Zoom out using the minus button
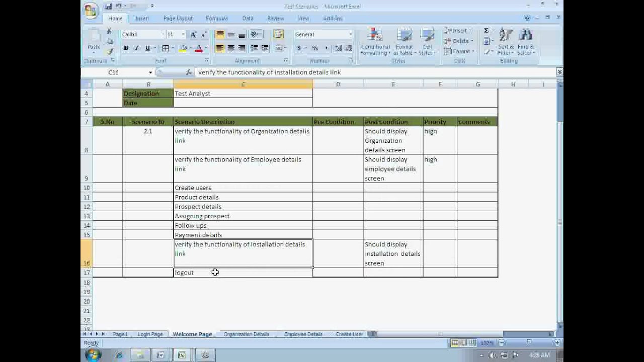The image size is (644, 362). (502, 342)
